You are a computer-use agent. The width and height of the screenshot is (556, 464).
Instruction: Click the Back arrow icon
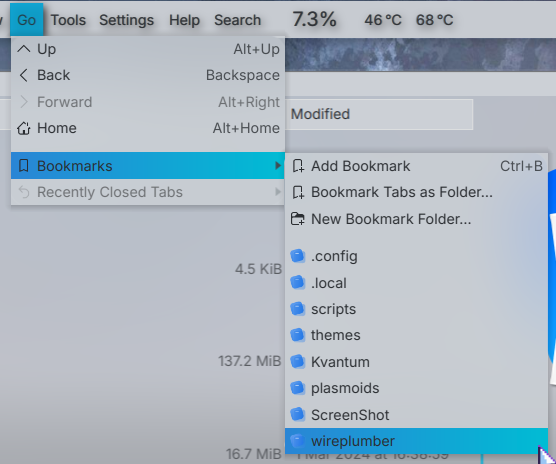click(24, 75)
